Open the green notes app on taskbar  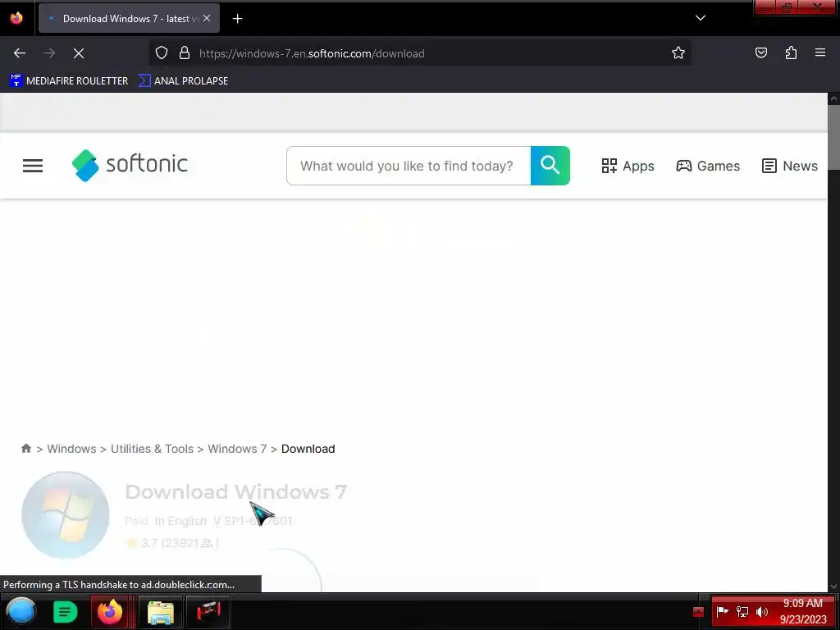(x=66, y=612)
